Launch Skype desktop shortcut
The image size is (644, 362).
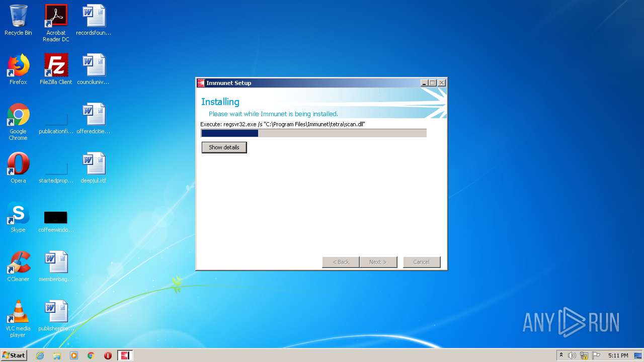click(x=18, y=218)
